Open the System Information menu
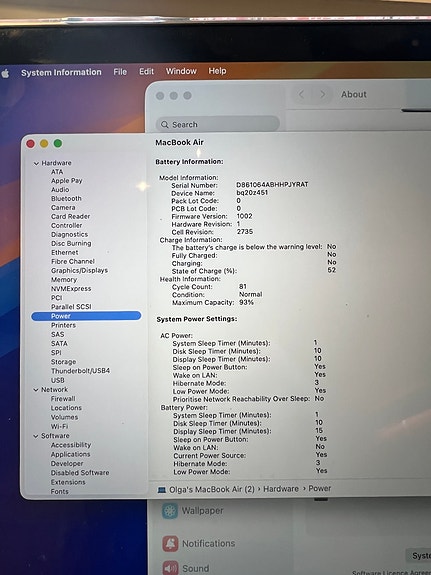This screenshot has width=431, height=575. tap(61, 72)
